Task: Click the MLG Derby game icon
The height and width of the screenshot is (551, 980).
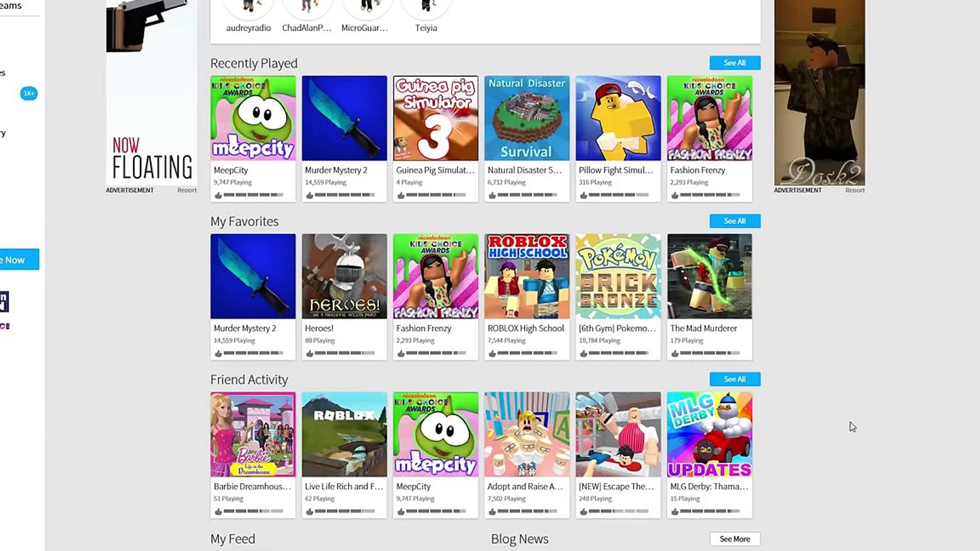Action: point(709,435)
